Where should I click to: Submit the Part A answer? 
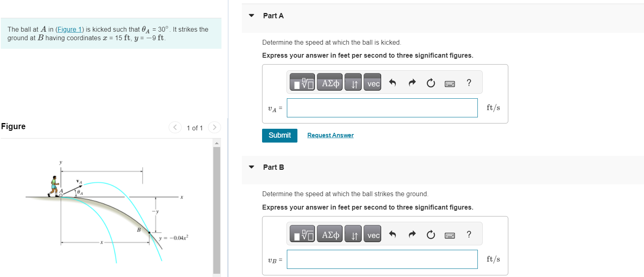pos(280,136)
